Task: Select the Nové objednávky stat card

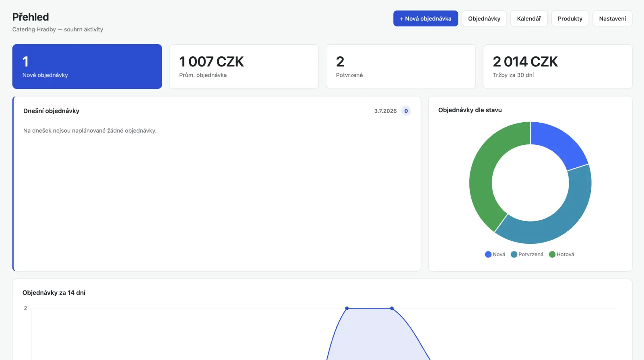Action: pos(87,66)
